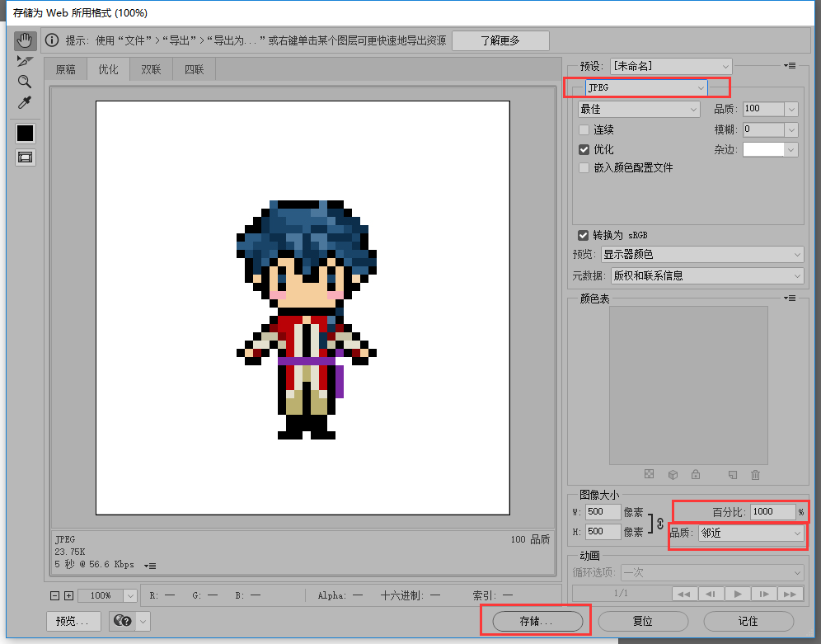This screenshot has height=644, width=821.
Task: Click the 杂边 white matte color swatch
Action: tap(764, 150)
